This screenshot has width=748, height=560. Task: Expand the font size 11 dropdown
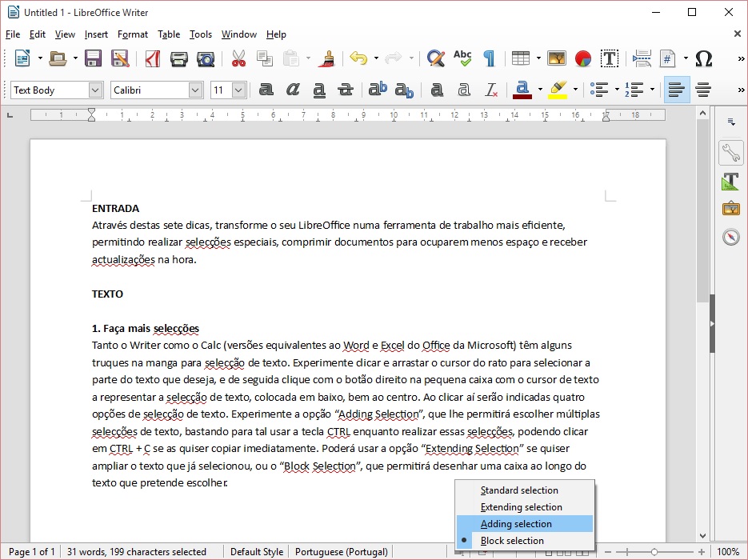click(239, 90)
